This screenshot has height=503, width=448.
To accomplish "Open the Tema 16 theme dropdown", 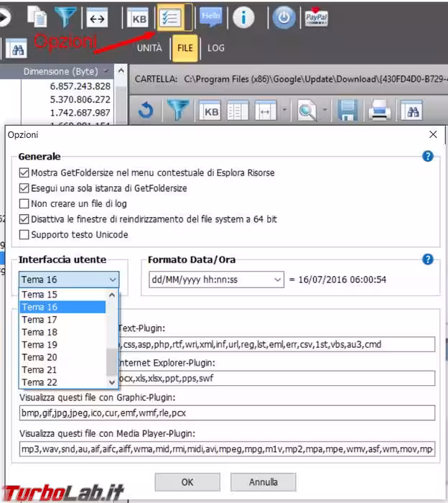I will click(69, 280).
